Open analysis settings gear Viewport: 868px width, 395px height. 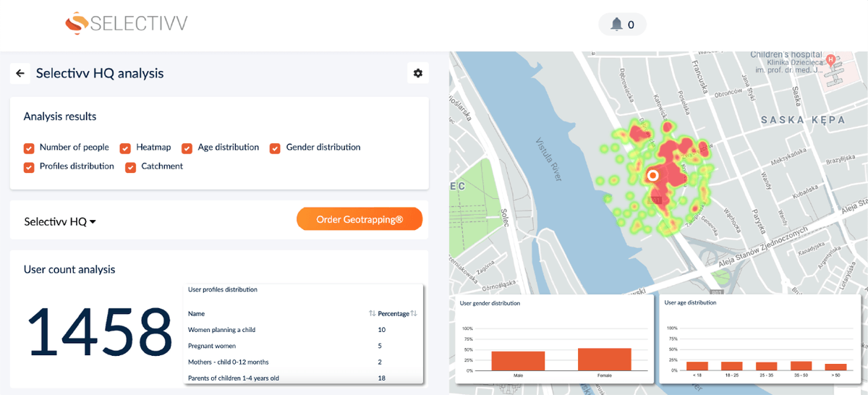[417, 73]
